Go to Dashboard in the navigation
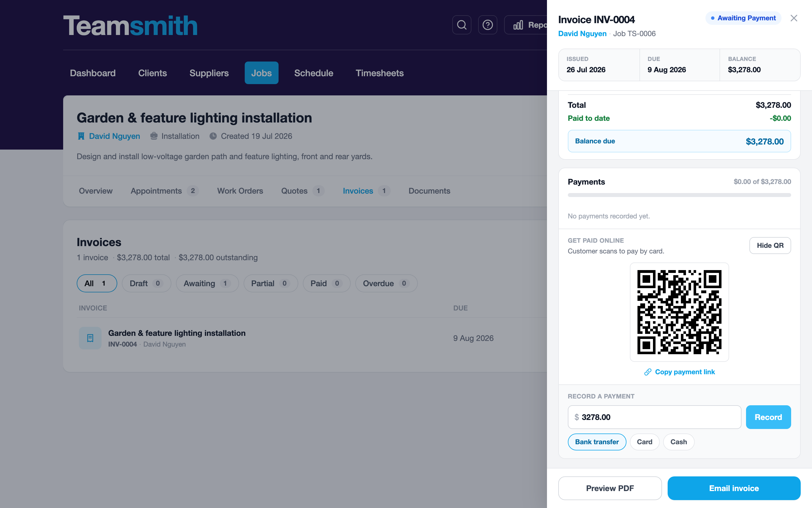812x508 pixels. pyautogui.click(x=92, y=73)
